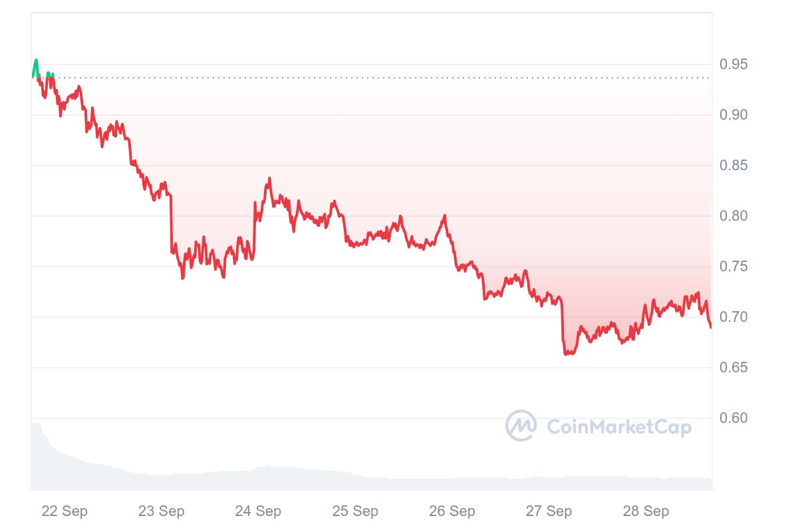
Task: Click the 0.80 price axis label
Action: point(734,216)
